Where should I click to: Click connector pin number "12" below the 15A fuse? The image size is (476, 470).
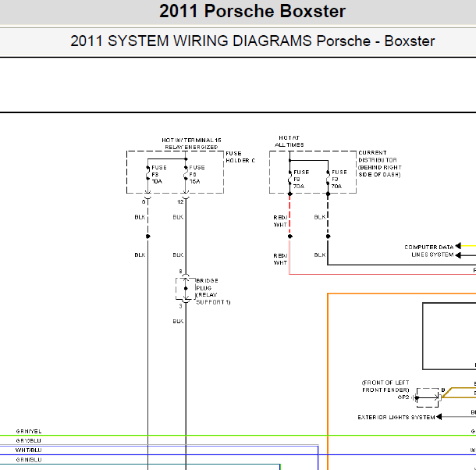(x=180, y=201)
